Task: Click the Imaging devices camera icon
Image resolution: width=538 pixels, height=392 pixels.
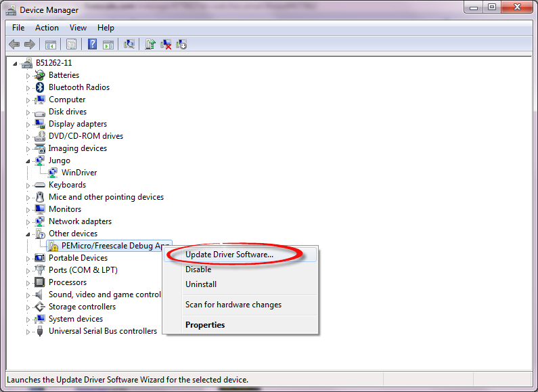Action: point(40,149)
